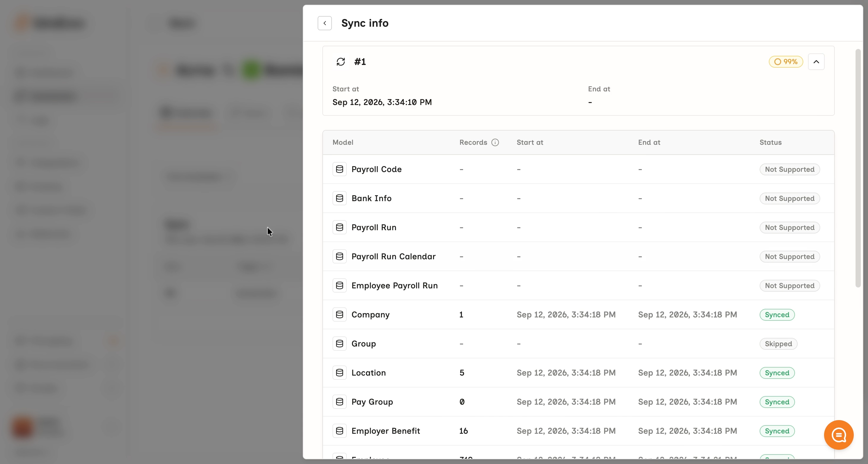The height and width of the screenshot is (464, 868).
Task: Click the Synced status for Pay Group
Action: point(777,402)
